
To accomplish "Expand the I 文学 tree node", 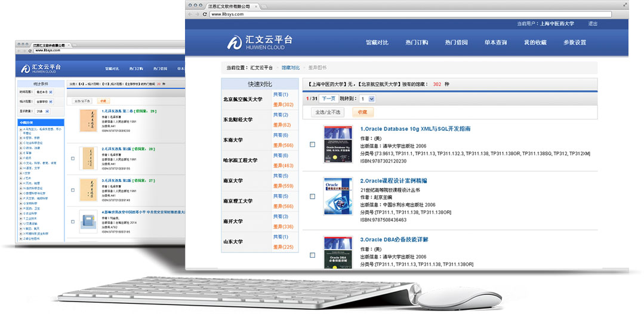I will [x=20, y=173].
